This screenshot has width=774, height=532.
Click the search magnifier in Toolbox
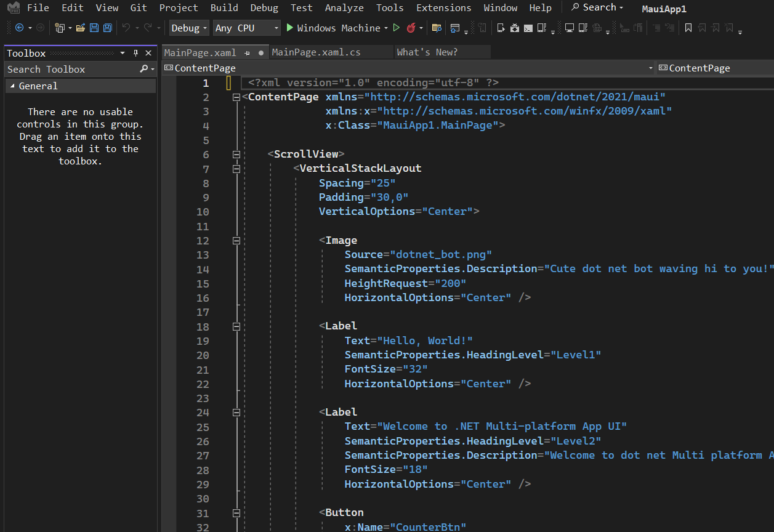click(x=144, y=69)
